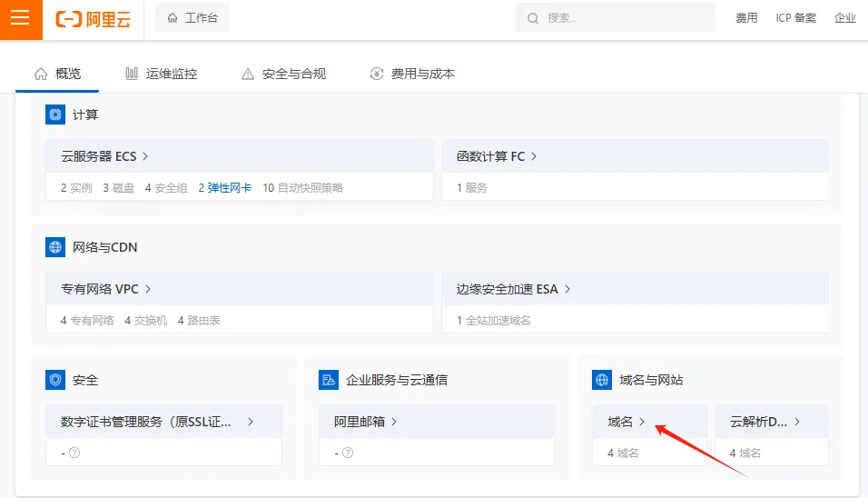Open 边缘安全加速 ESA
The height and width of the screenshot is (498, 868).
tap(507, 289)
